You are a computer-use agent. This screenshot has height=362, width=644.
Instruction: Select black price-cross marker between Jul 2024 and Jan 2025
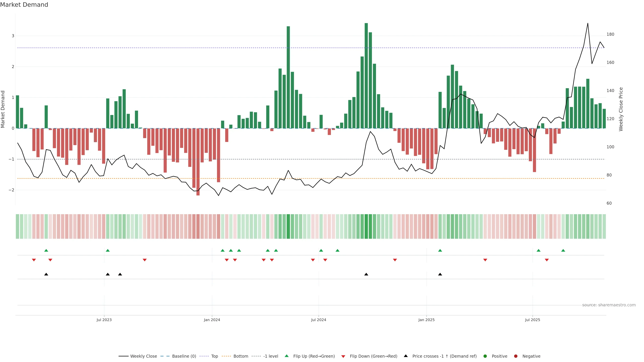(x=366, y=274)
